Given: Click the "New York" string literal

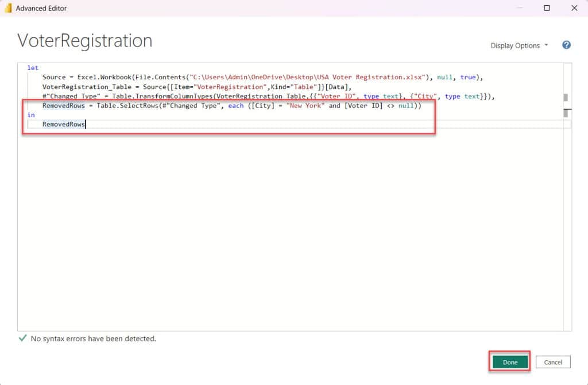Looking at the screenshot, I should pos(305,106).
